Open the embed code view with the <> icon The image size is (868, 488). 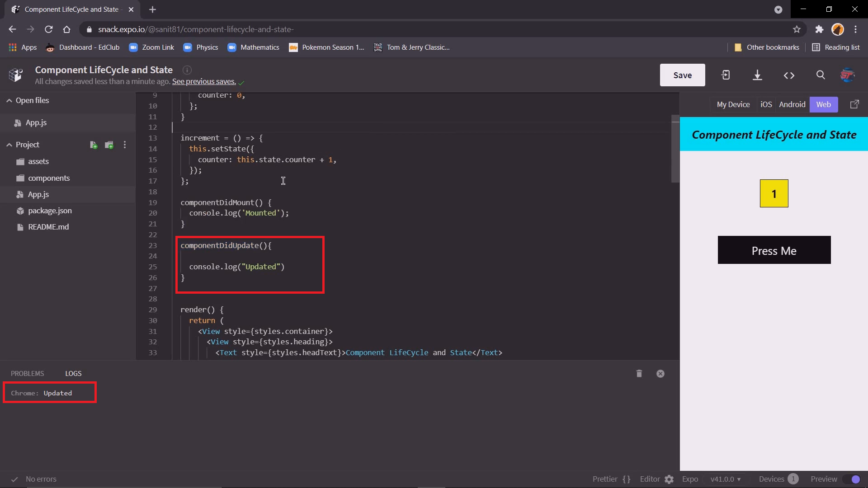point(788,75)
